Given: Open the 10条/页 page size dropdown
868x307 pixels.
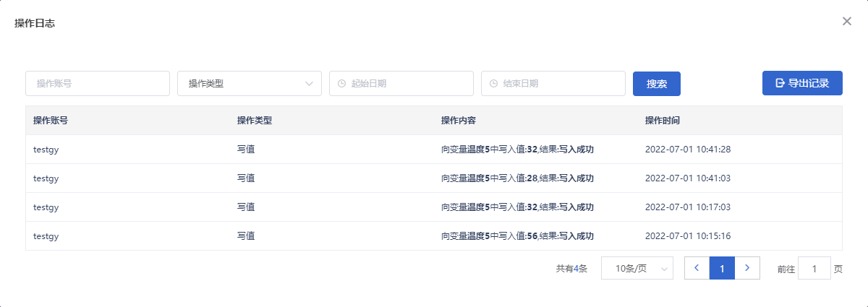Looking at the screenshot, I should click(x=637, y=268).
